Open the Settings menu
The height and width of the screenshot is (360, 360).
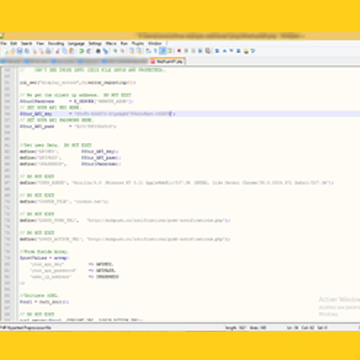(95, 44)
